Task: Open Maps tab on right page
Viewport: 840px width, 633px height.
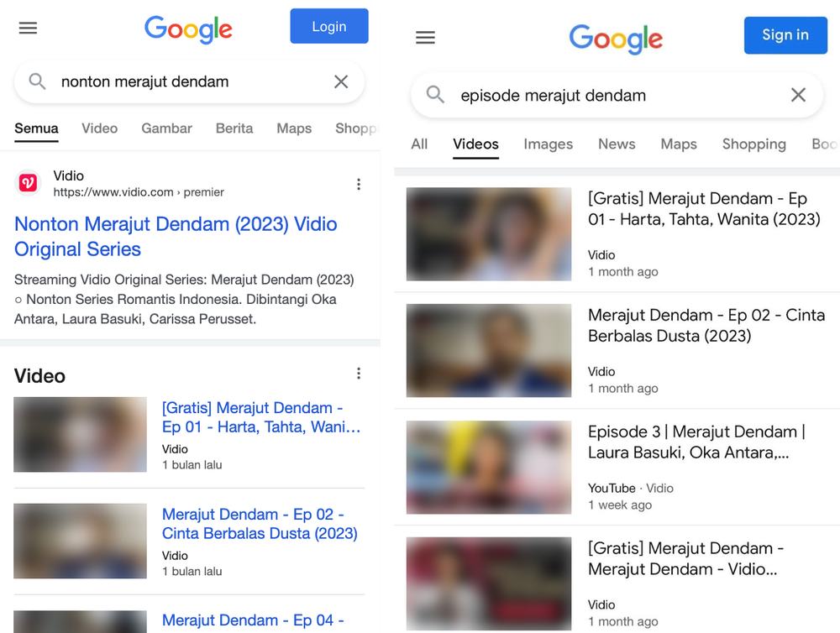Action: (679, 144)
